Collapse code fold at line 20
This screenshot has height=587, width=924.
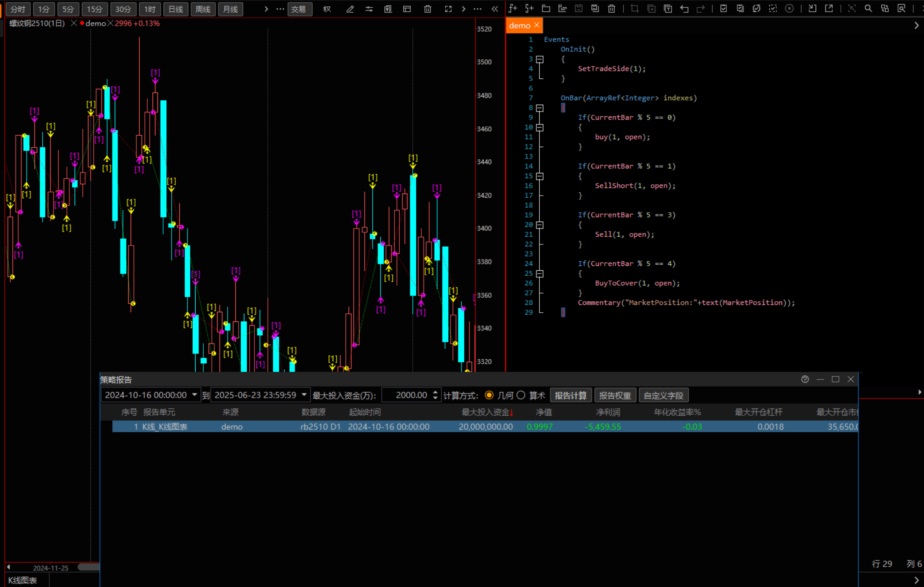click(x=540, y=225)
